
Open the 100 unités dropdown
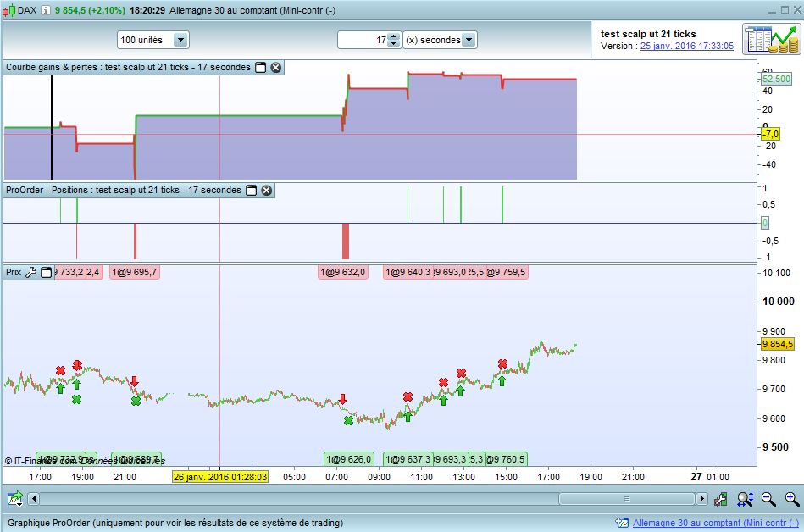tap(180, 40)
